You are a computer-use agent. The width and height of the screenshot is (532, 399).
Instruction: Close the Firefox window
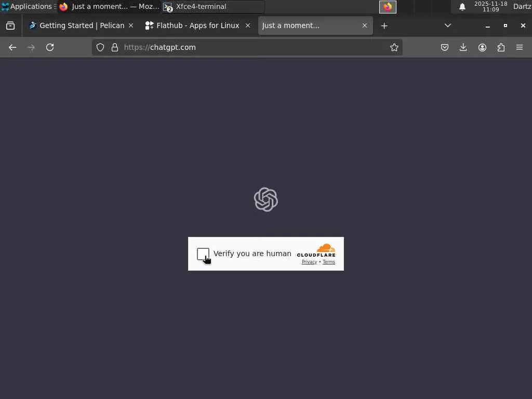[x=523, y=25]
